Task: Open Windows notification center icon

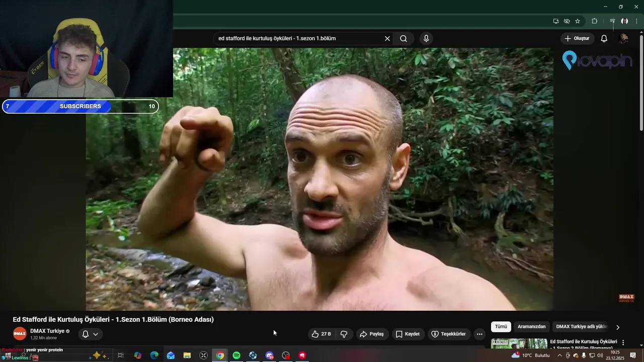Action: tap(633, 355)
